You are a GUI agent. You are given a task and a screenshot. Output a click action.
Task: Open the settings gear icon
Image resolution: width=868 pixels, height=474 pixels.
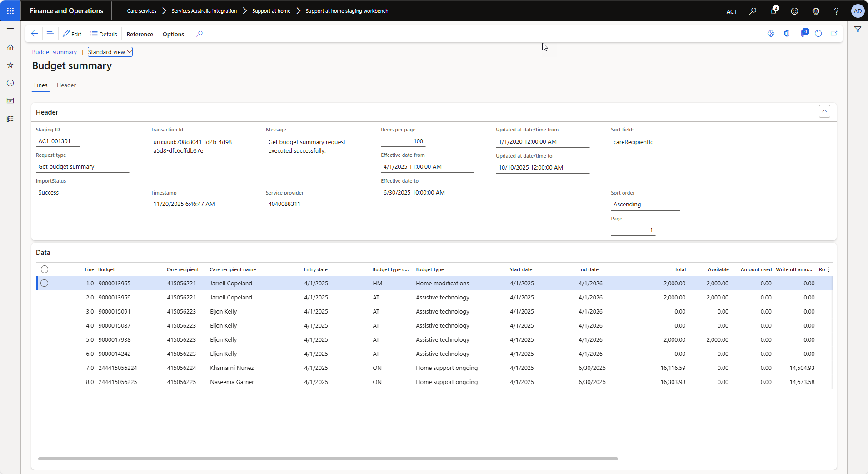click(816, 11)
